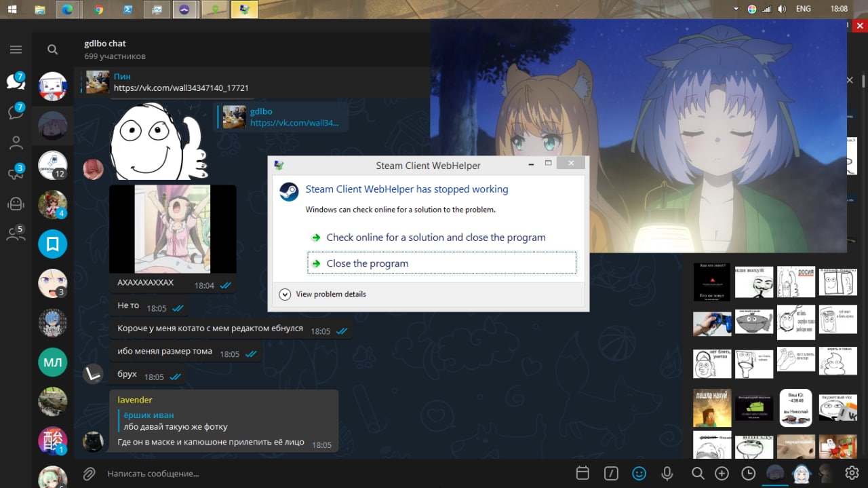Show recent stickers clock icon
The image size is (868, 488).
(749, 473)
